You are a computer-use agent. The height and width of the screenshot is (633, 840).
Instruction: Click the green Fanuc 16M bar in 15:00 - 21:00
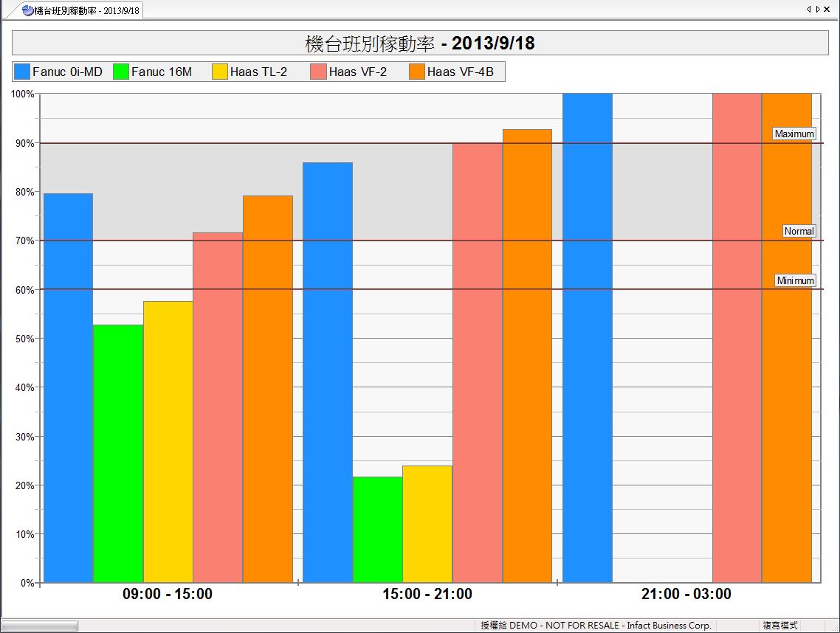[x=377, y=530]
